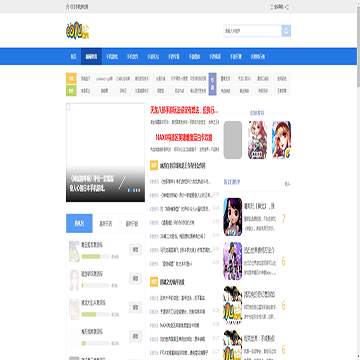
Task: Open the large carousel banner image
Action: tap(105, 152)
